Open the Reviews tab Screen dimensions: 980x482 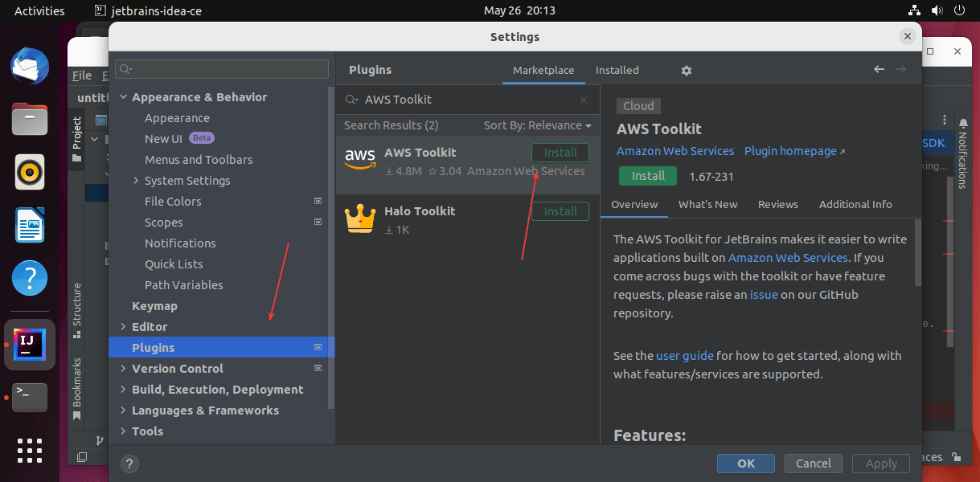(778, 204)
